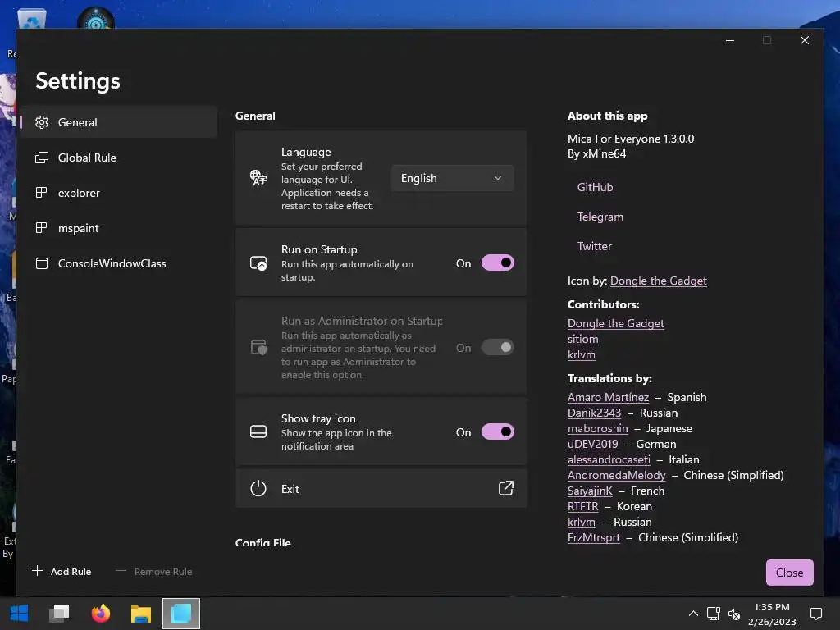
Task: Open the explorer rule page
Action: click(x=118, y=193)
